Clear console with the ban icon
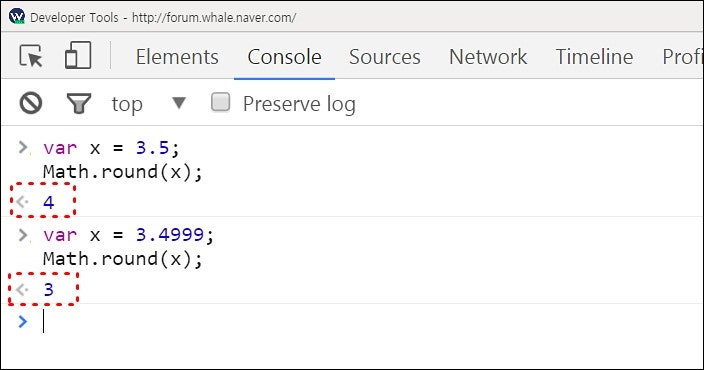Screen dimensions: 704x370 [x=31, y=103]
